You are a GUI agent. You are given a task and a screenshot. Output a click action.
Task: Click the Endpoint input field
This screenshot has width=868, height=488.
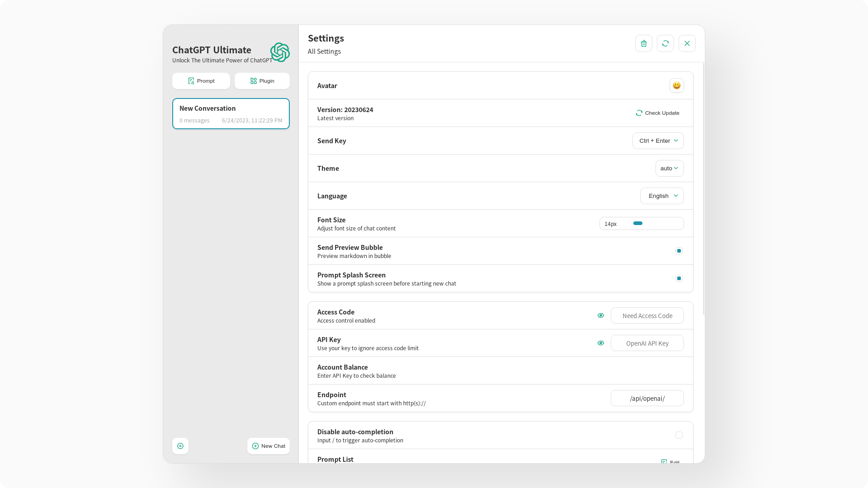647,398
